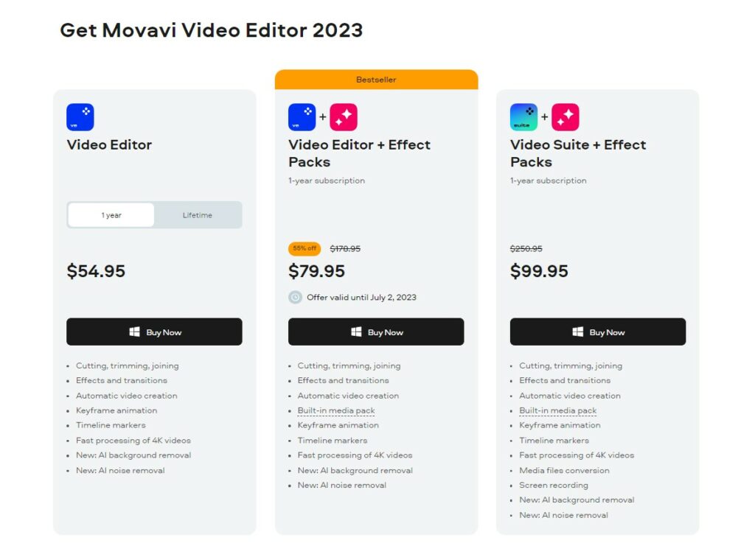Click Windows logo on $99.95 Buy Now button

tap(578, 332)
